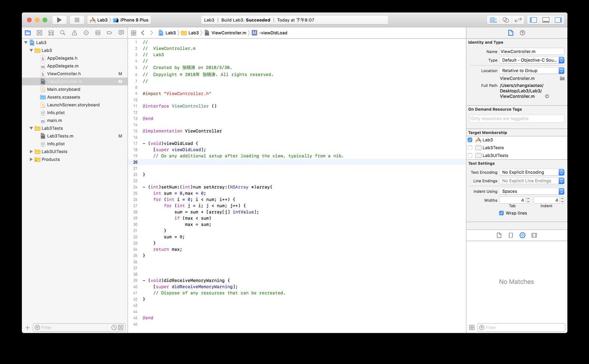Screen dimensions: 589x364
Task: Toggle the Debug area visibility
Action: (x=546, y=20)
